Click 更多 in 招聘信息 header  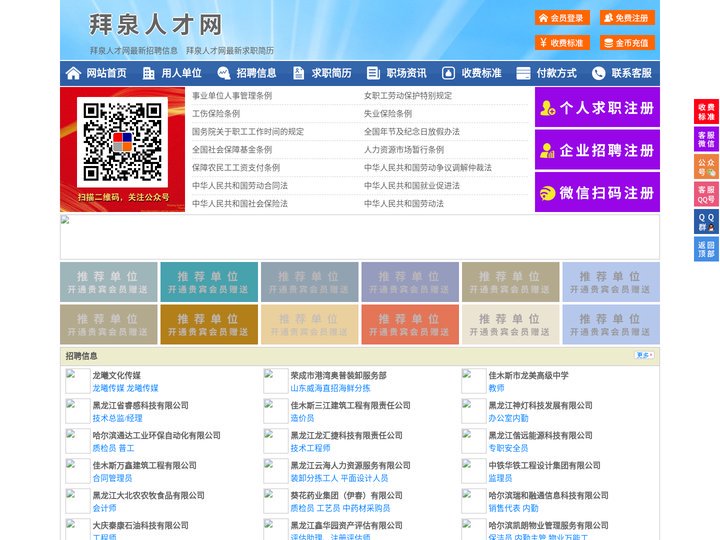[644, 355]
